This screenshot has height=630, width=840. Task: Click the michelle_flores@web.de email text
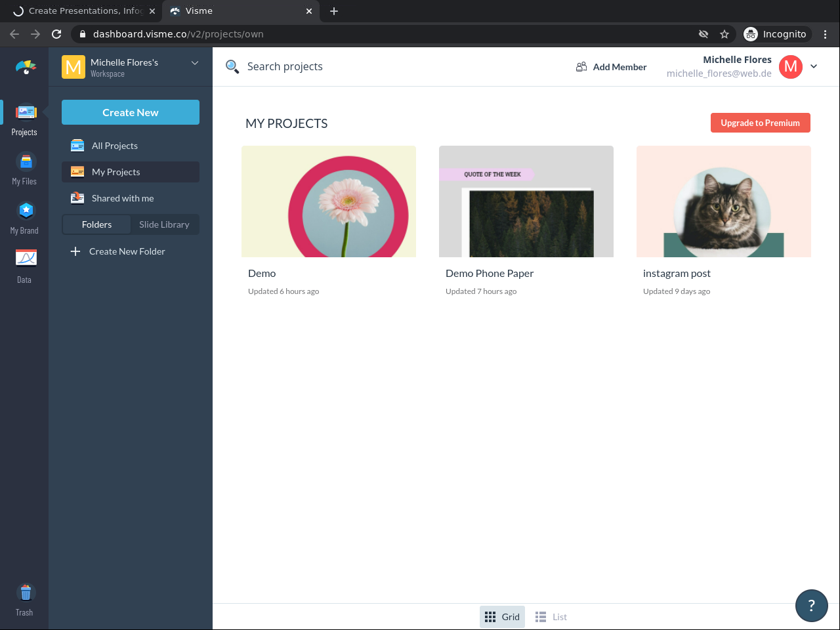[x=719, y=73]
